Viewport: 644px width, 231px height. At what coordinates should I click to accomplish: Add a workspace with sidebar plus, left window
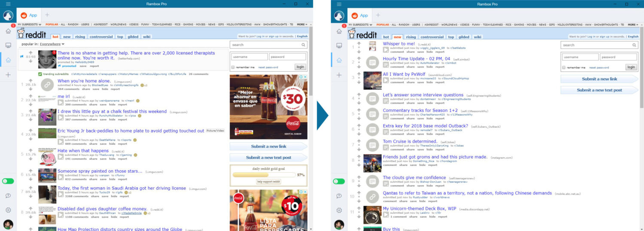coord(8,75)
